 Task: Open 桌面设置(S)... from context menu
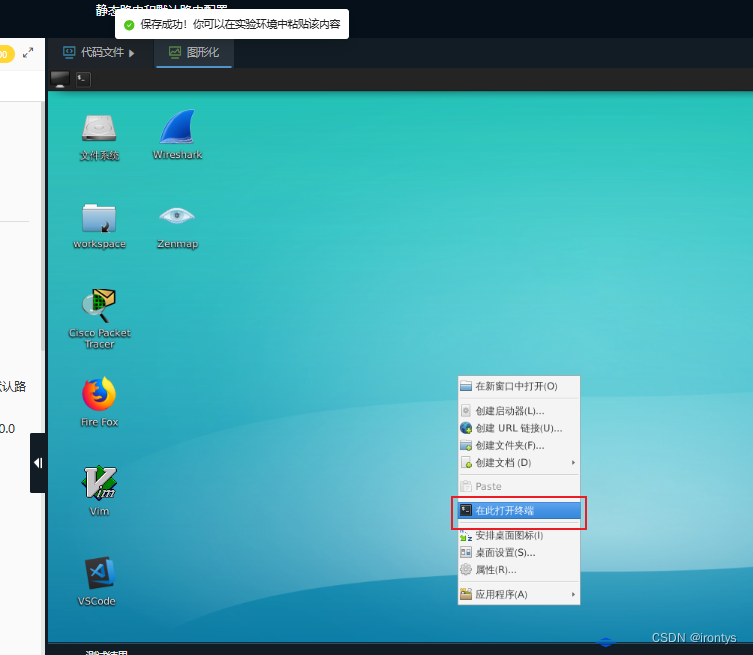click(519, 553)
